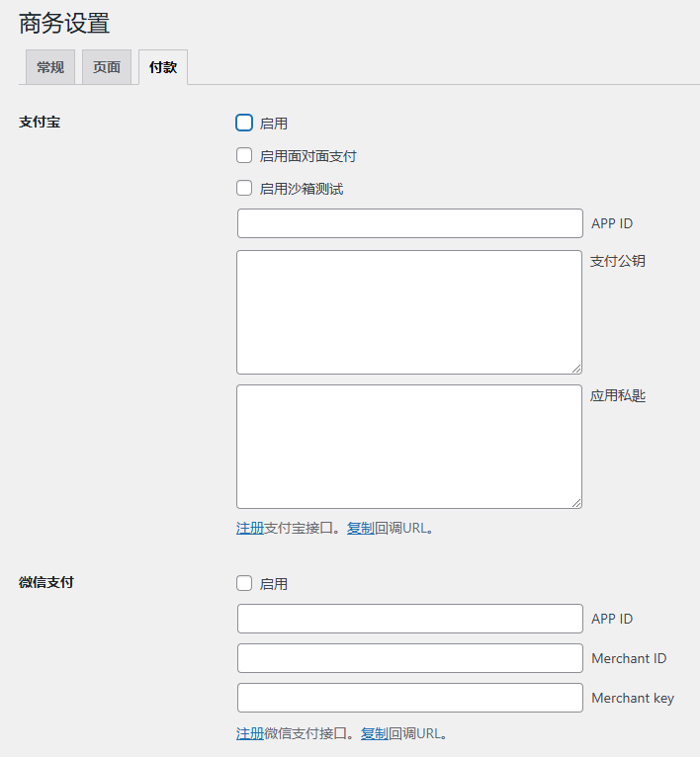Open the 注册 link for 支付宝接口
Viewport: 700px width, 757px height.
pyautogui.click(x=249, y=528)
